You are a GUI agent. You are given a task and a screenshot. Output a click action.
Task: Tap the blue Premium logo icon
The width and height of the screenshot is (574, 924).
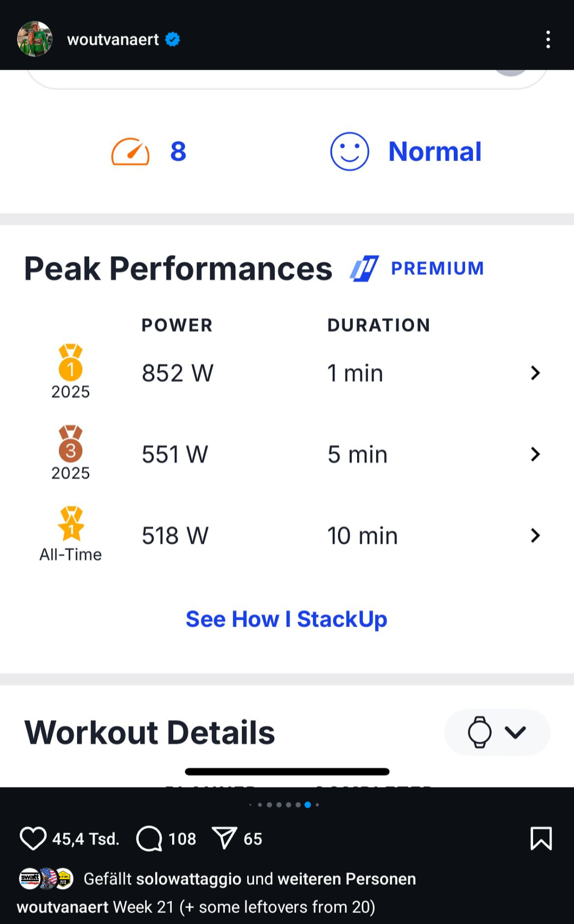click(x=365, y=268)
